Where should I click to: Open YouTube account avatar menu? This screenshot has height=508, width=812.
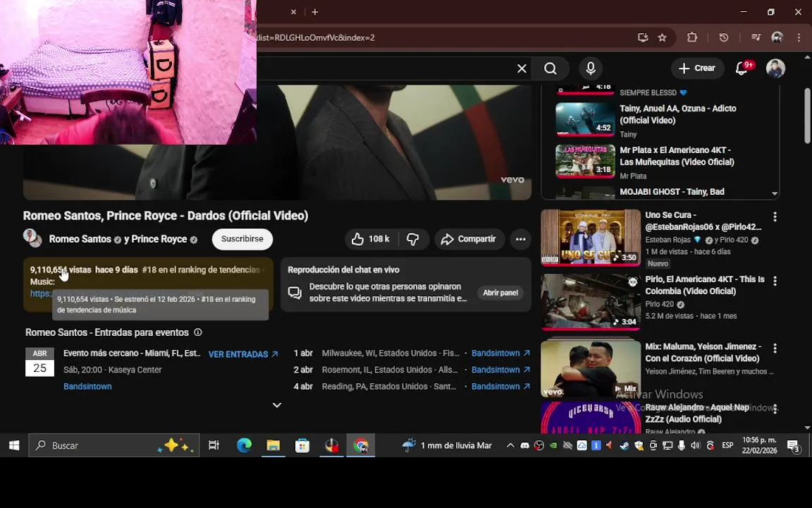[775, 68]
